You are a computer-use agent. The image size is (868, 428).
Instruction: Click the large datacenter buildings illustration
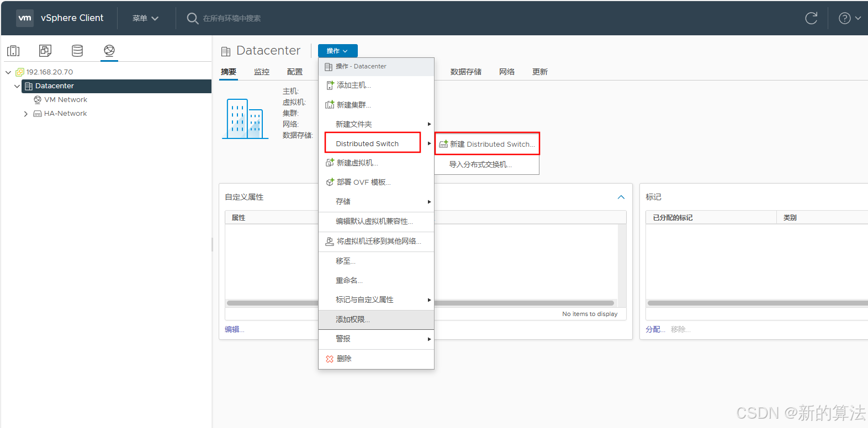[245, 119]
